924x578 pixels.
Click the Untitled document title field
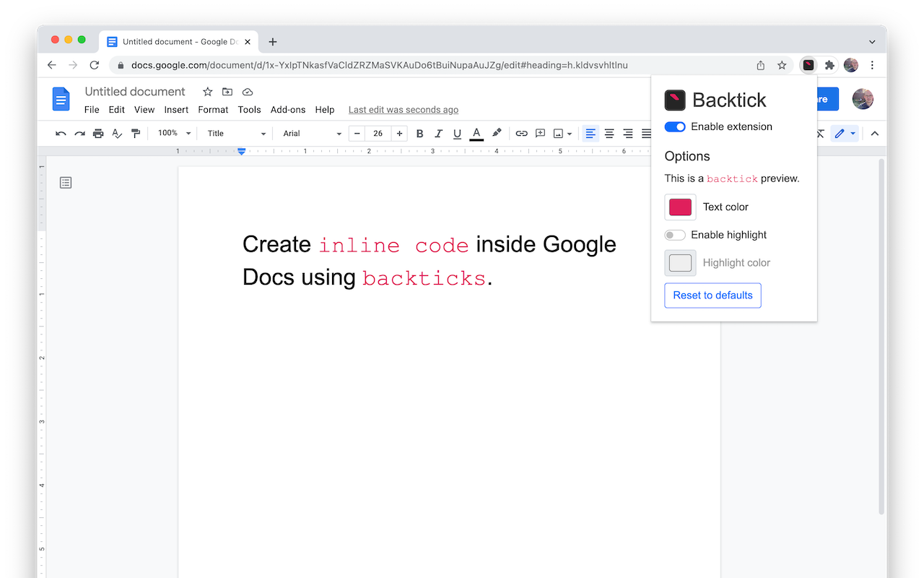click(135, 92)
